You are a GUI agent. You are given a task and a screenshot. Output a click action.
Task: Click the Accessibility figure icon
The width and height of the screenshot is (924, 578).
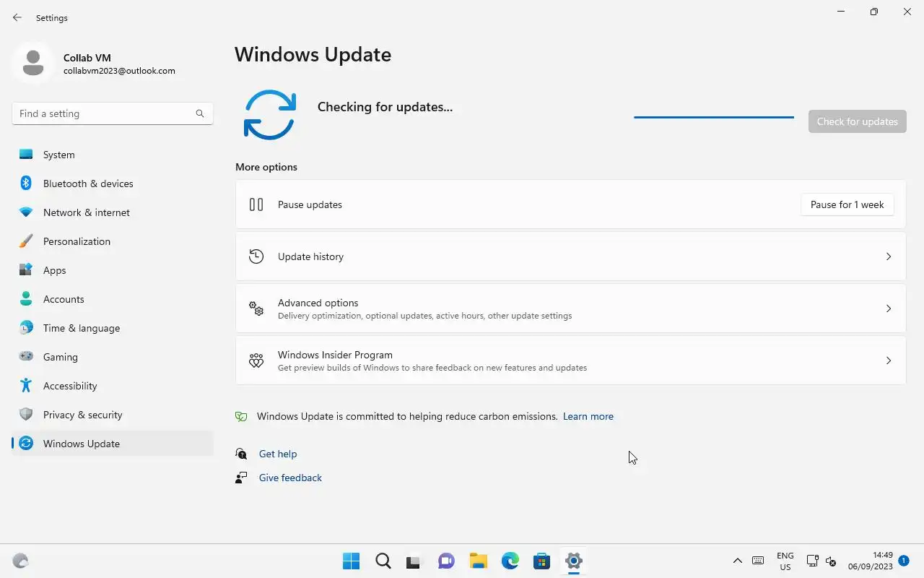(26, 386)
